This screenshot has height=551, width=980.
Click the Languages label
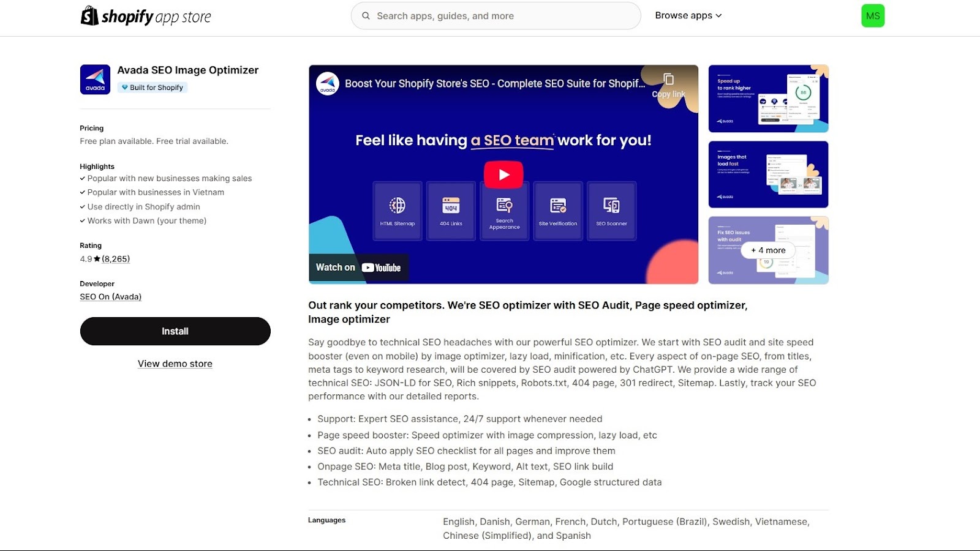(x=326, y=520)
